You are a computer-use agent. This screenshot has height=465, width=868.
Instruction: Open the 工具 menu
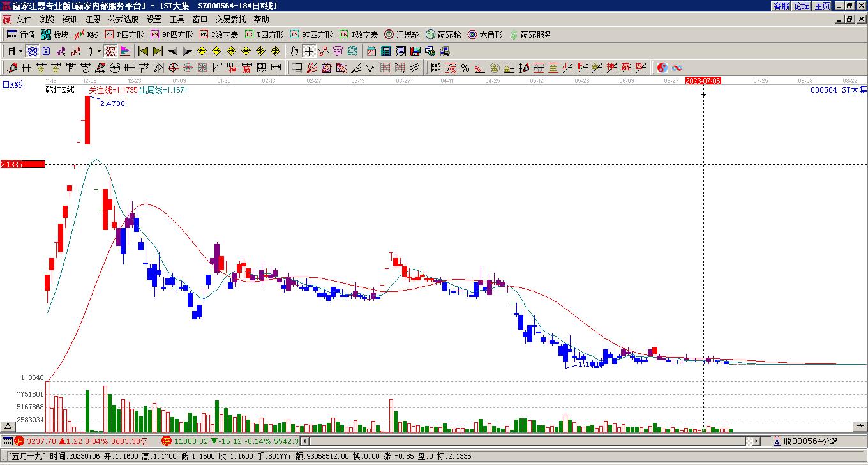point(177,20)
